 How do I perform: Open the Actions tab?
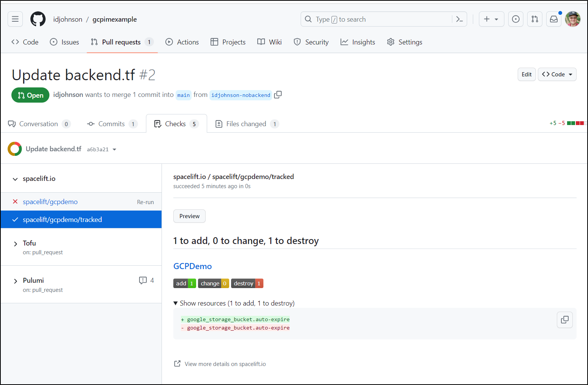[x=182, y=42]
